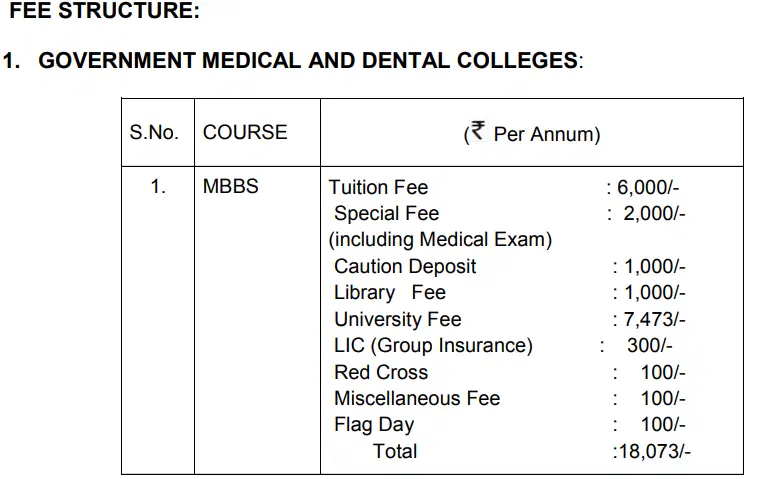Select the Red Cross label
This screenshot has width=760, height=479.
click(381, 372)
